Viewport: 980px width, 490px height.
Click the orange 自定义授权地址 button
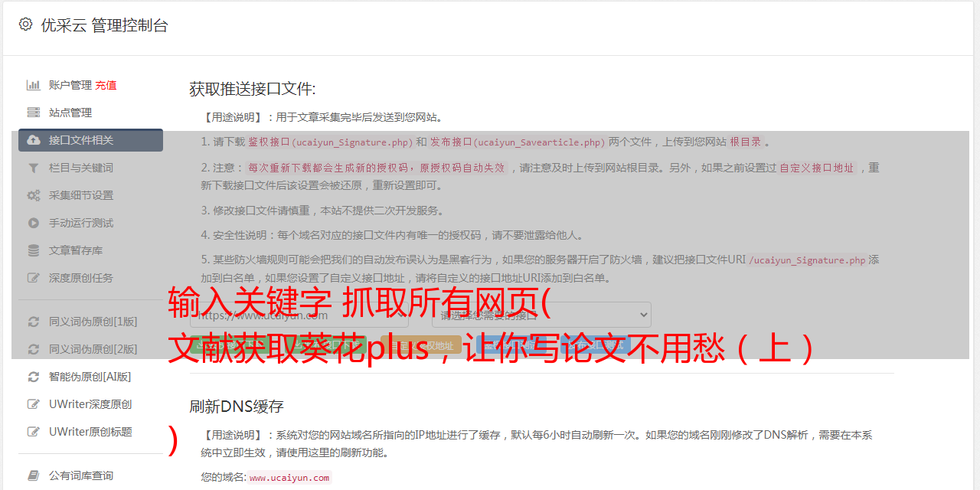[421, 345]
